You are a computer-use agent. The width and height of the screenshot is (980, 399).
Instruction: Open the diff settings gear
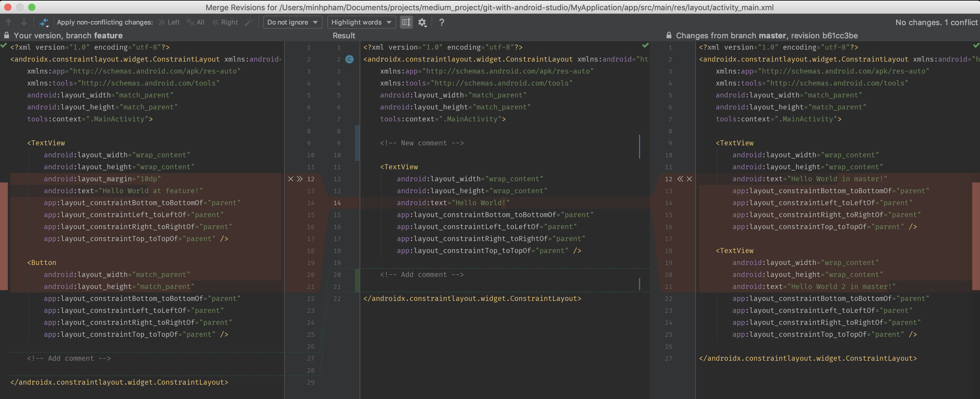422,22
